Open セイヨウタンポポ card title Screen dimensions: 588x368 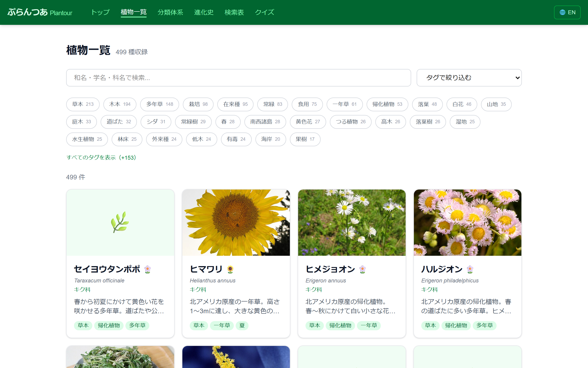(107, 269)
